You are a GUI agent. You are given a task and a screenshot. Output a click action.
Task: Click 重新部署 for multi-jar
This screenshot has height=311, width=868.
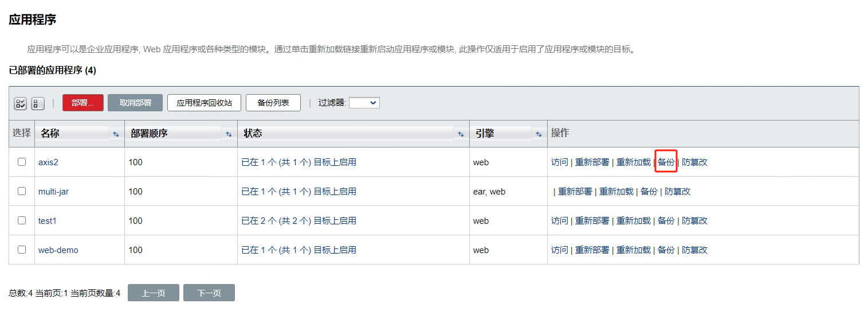pyautogui.click(x=575, y=192)
